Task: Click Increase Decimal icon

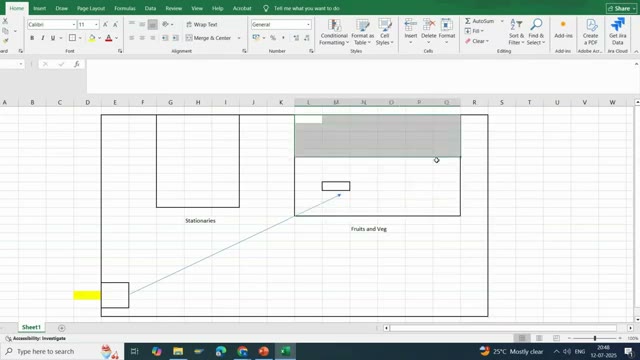Action: (296, 38)
